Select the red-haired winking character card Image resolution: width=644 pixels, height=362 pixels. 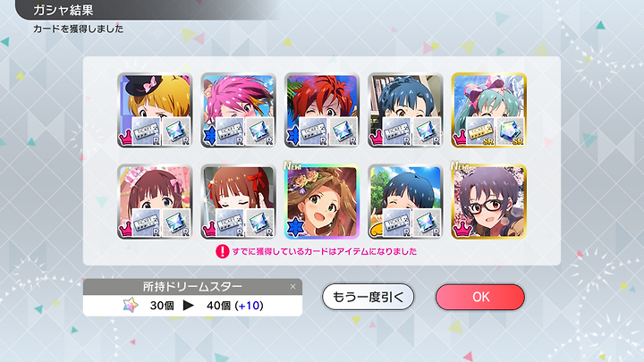[322, 111]
